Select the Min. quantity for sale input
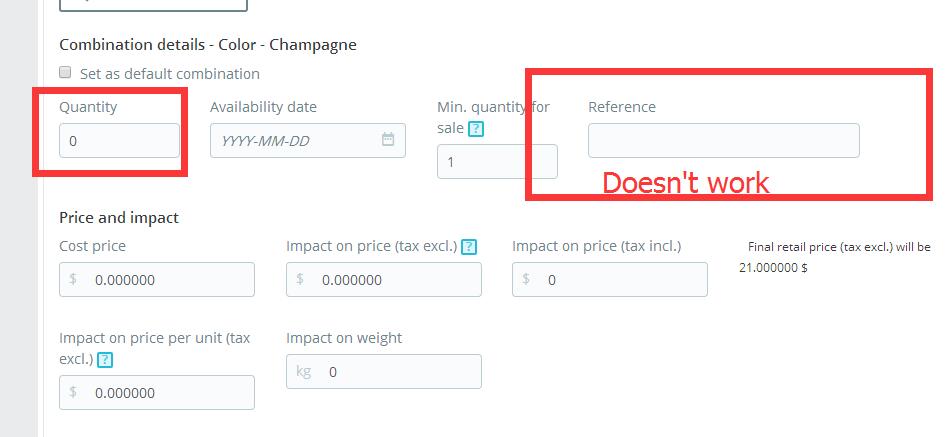The width and height of the screenshot is (947, 437). pos(497,161)
